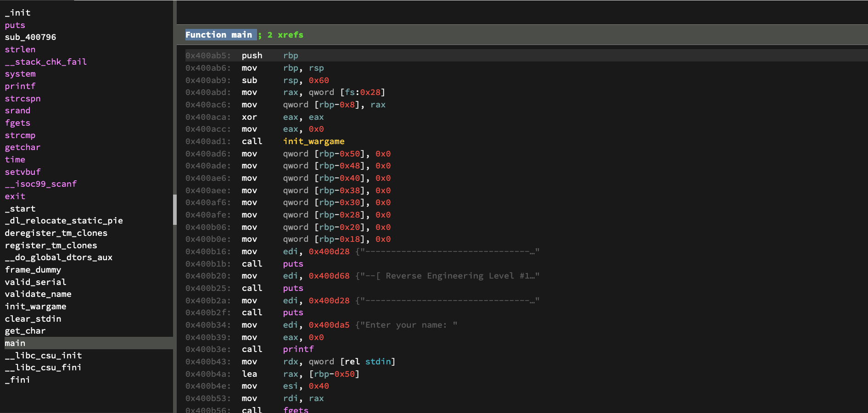Click the 'Function main' header label
Viewport: 868px width, 413px height.
point(218,35)
